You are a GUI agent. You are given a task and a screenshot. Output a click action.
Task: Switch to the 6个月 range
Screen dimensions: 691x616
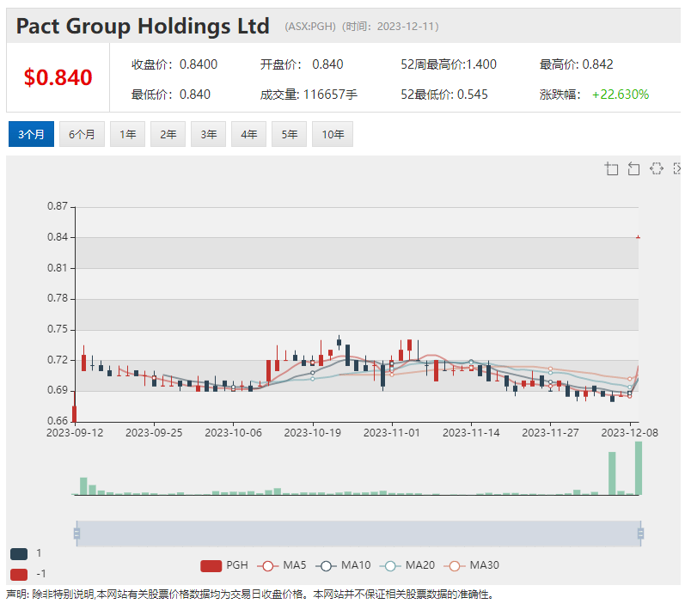(82, 134)
